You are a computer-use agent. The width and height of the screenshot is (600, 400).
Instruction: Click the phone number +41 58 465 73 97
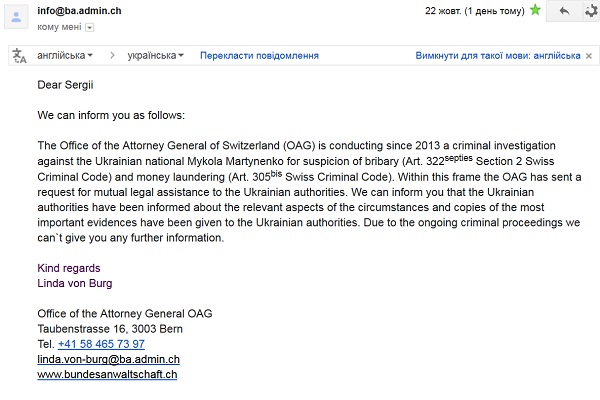[x=101, y=343]
